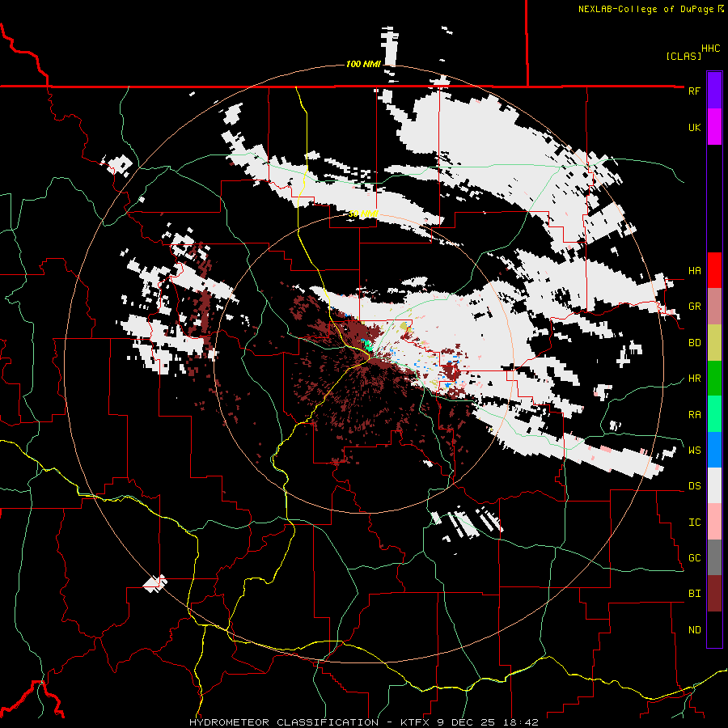Screen dimensions: 728x728
Task: Click the 50 NMI range ring label
Action: pyautogui.click(x=363, y=214)
